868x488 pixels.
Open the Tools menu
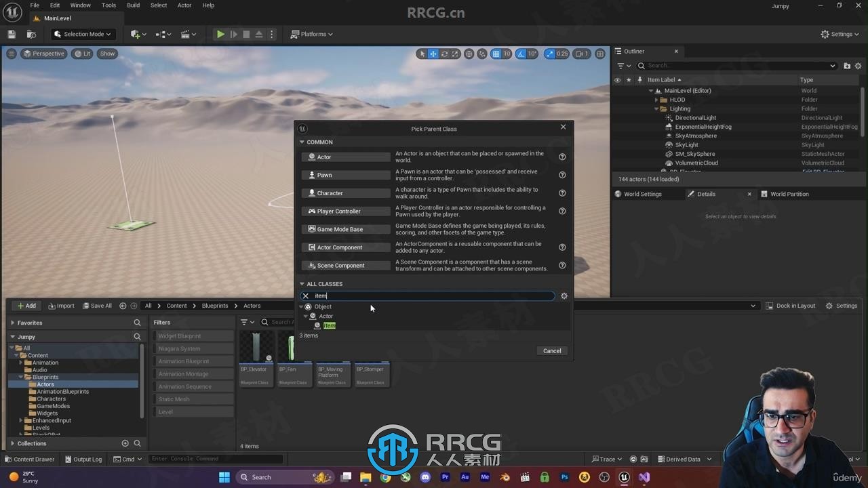[108, 5]
